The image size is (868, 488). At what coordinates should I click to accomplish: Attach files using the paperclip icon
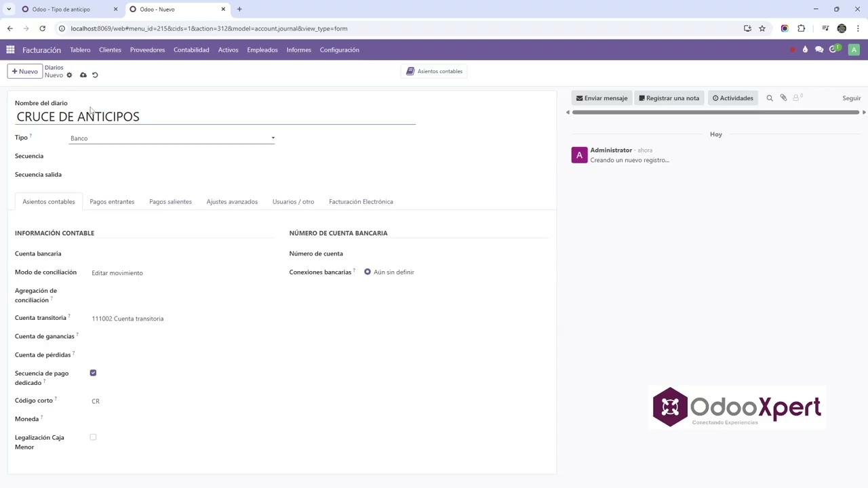point(783,98)
